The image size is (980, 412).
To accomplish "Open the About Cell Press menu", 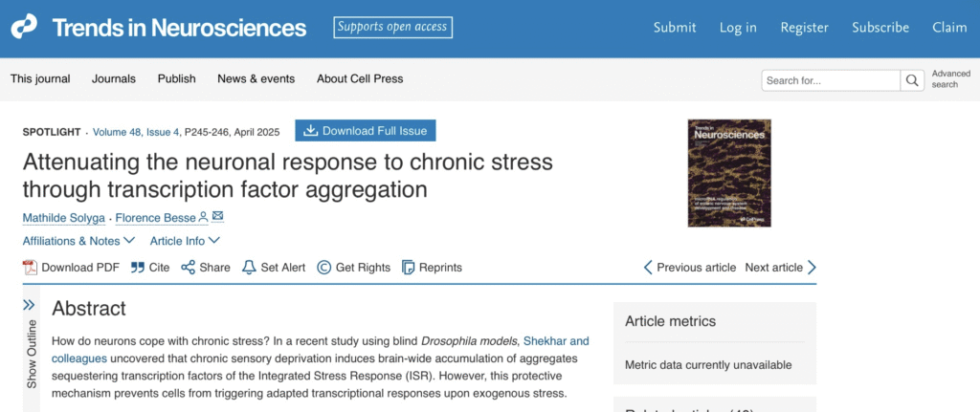I will pos(360,78).
